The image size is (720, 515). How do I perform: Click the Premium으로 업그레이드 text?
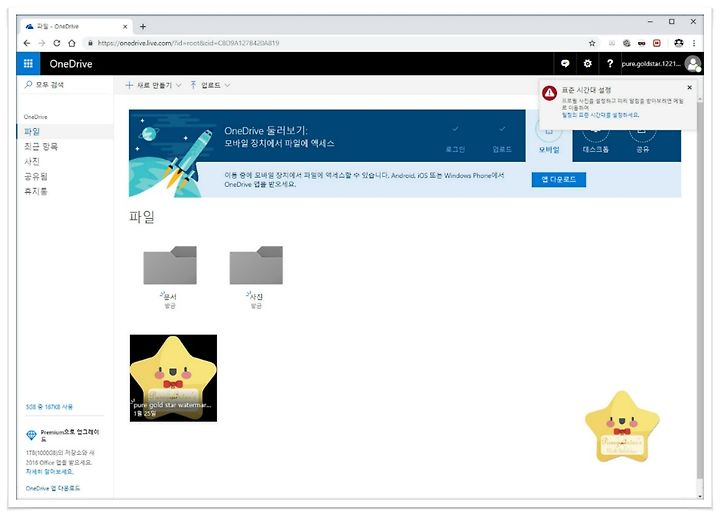pos(70,435)
